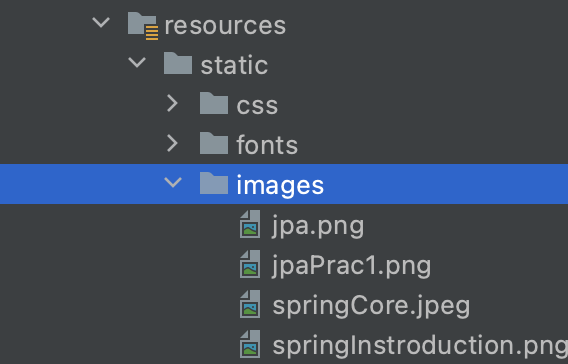Viewport: 568px width, 364px height.
Task: Click the fonts folder icon
Action: click(214, 143)
